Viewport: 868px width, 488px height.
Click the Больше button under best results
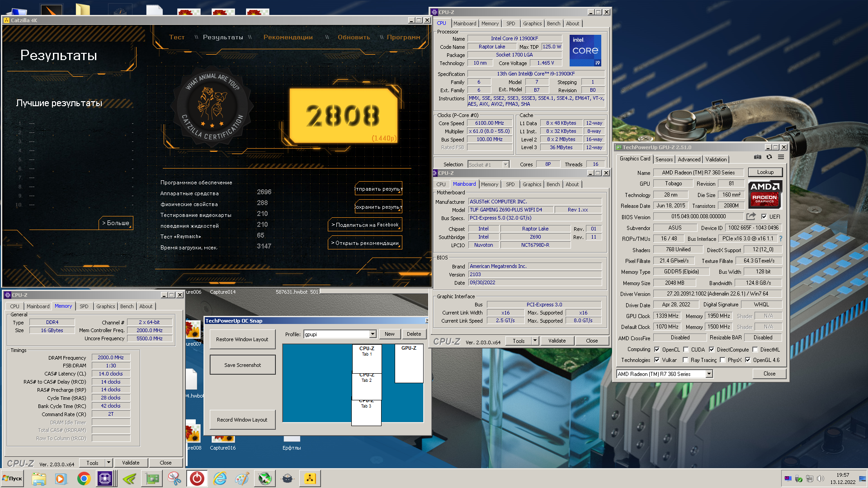pos(116,223)
